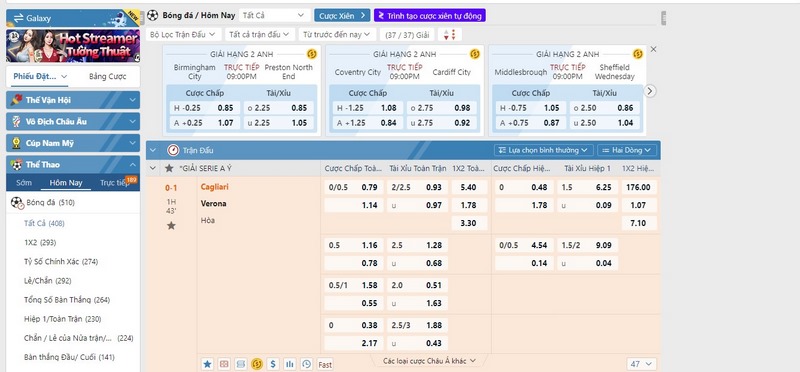Click the Cagliari team name
The image size is (800, 372).
[x=214, y=187]
